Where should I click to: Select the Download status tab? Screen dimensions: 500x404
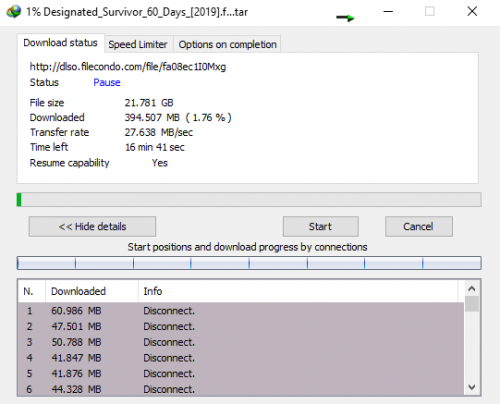60,43
